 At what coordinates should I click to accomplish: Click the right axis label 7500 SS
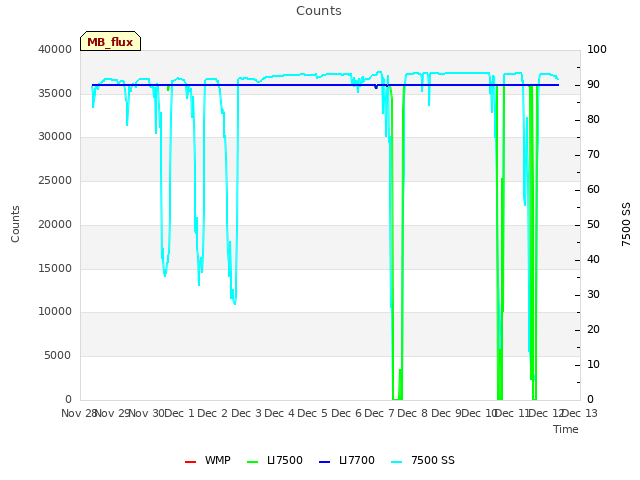626,224
